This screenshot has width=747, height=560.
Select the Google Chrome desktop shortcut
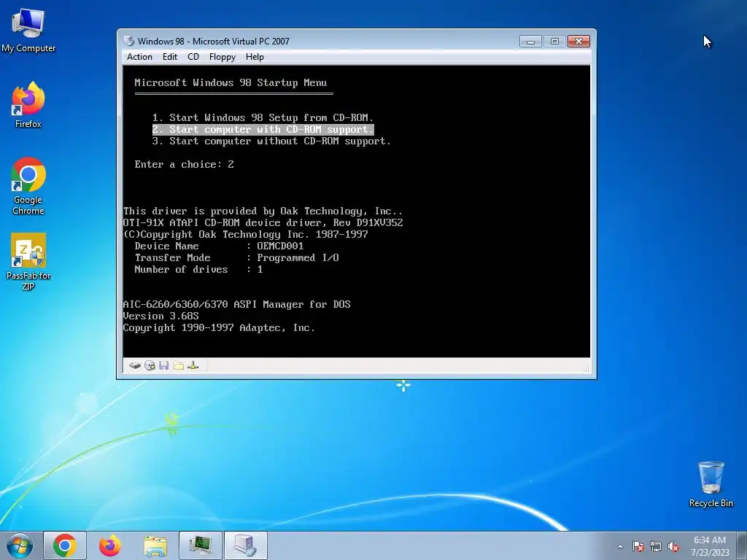pyautogui.click(x=28, y=186)
